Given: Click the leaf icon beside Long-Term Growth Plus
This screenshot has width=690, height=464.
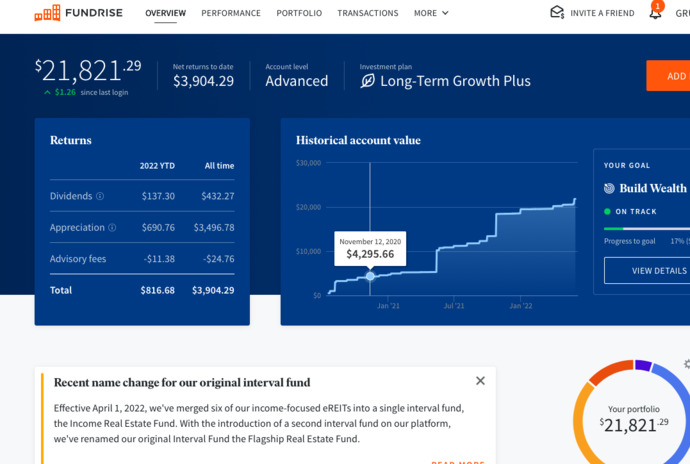Looking at the screenshot, I should click(367, 81).
